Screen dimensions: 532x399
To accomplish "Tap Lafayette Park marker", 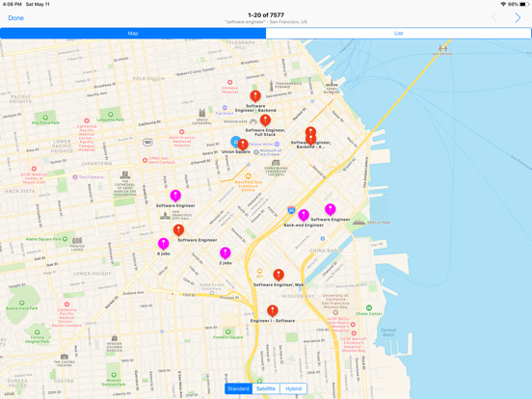I will click(110, 115).
